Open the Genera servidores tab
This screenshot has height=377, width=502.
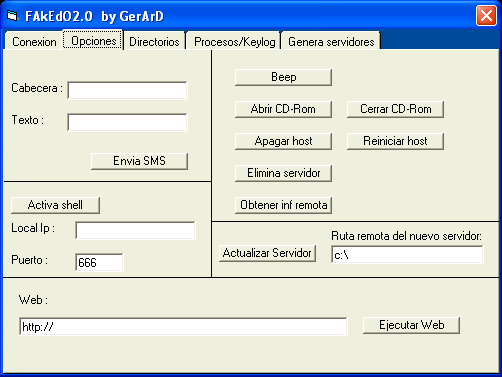(331, 42)
